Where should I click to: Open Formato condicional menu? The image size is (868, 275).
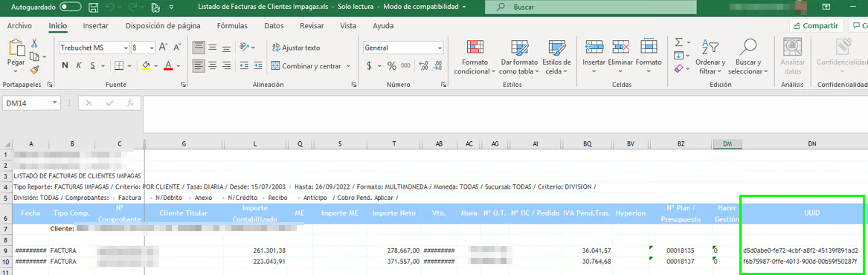(475, 57)
